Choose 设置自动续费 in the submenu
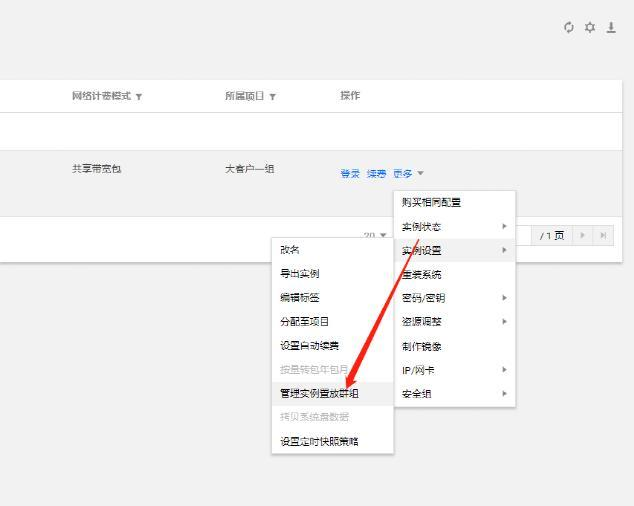Image resolution: width=634 pixels, height=506 pixels. tap(332, 345)
